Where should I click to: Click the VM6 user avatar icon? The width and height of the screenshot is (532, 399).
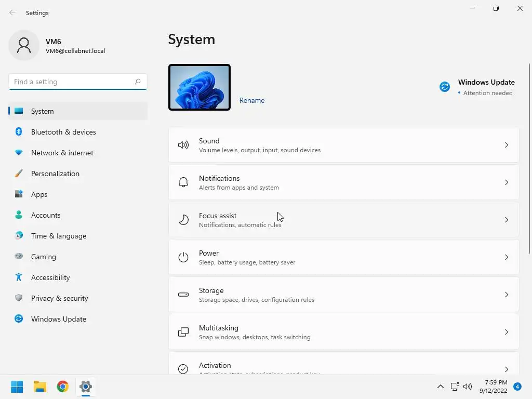pyautogui.click(x=24, y=45)
